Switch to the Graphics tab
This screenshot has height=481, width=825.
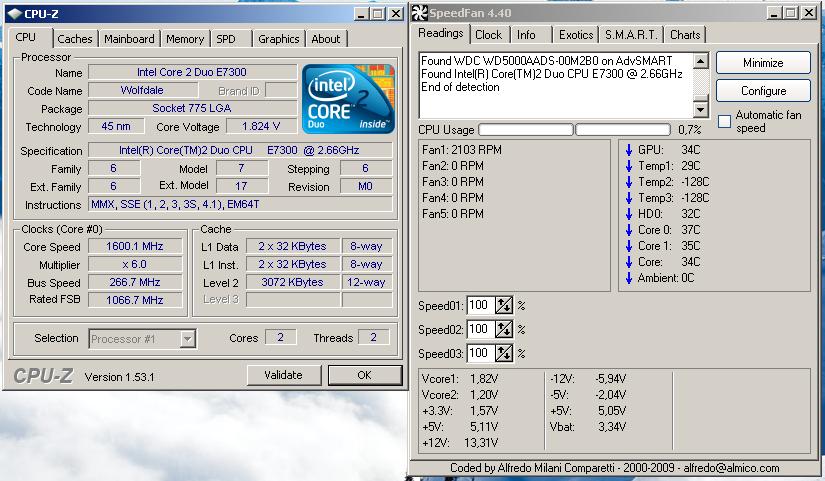279,39
